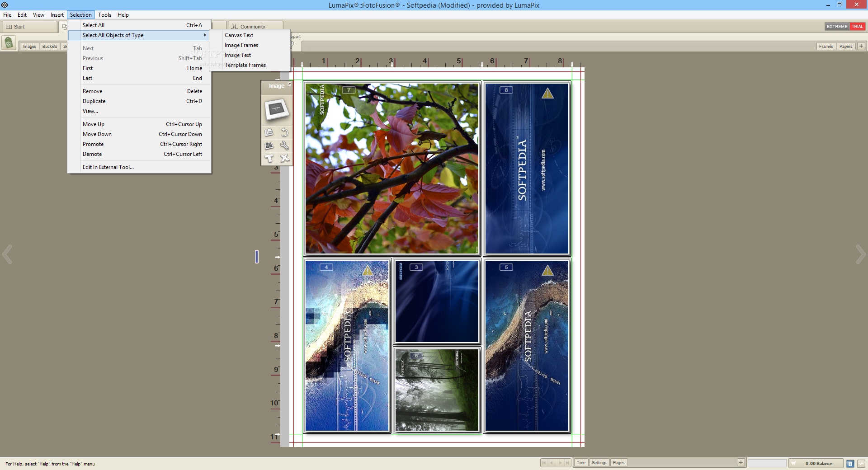Click the blue calendar icon in status bar
The height and width of the screenshot is (470, 868).
[x=850, y=463]
